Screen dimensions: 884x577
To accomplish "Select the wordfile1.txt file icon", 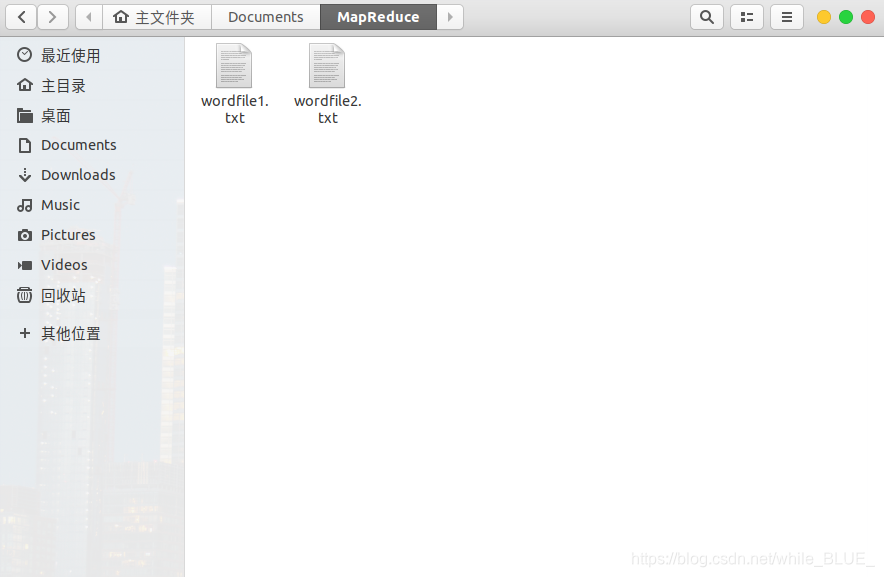I will click(x=234, y=65).
